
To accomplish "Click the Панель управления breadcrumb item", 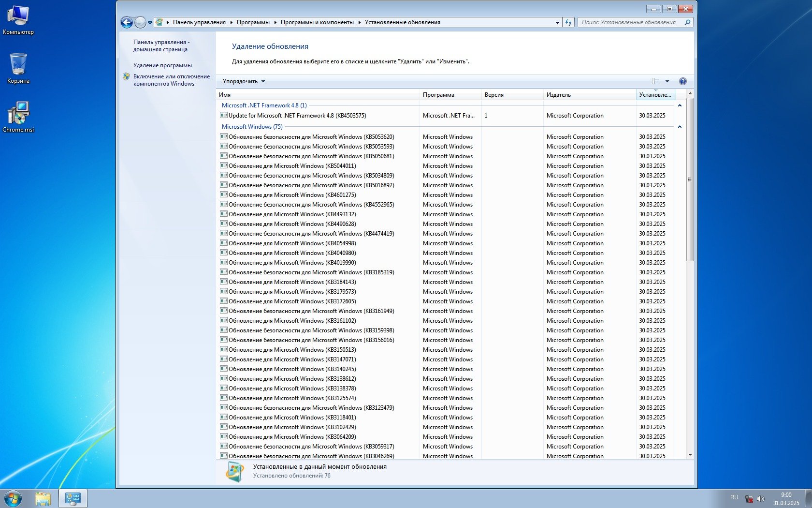I will [199, 22].
